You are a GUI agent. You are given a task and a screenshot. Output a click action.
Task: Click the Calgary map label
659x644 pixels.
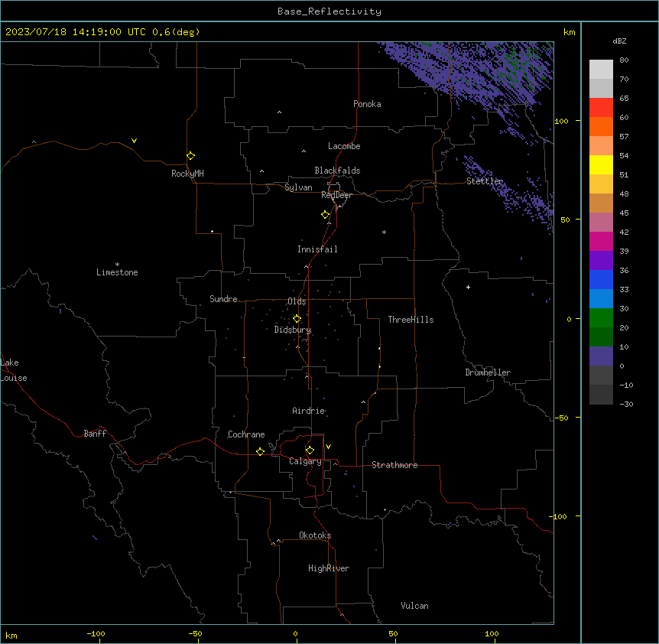[305, 461]
